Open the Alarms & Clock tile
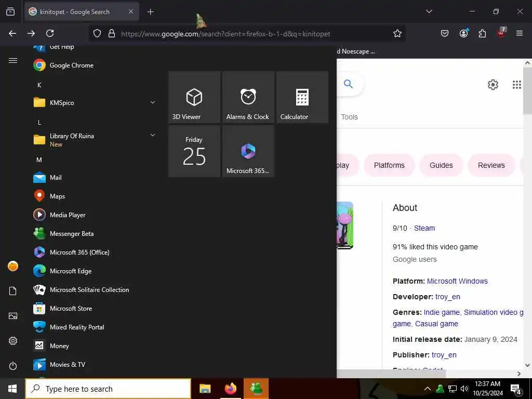The width and height of the screenshot is (532, 399). coord(248,97)
